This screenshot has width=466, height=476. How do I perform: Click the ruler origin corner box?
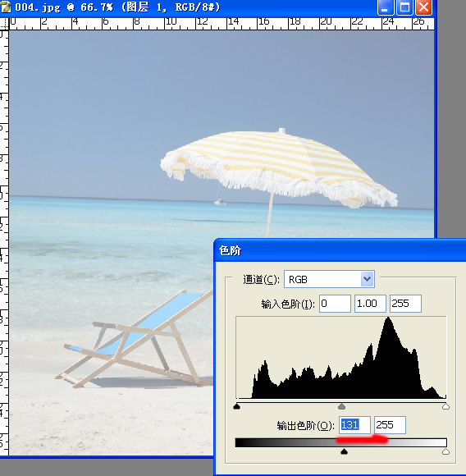coord(4,24)
